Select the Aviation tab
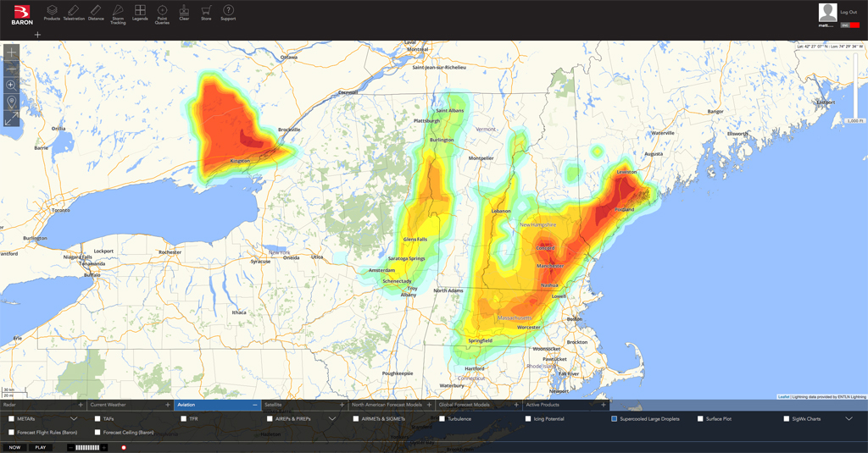Image resolution: width=868 pixels, height=453 pixels. (218, 405)
